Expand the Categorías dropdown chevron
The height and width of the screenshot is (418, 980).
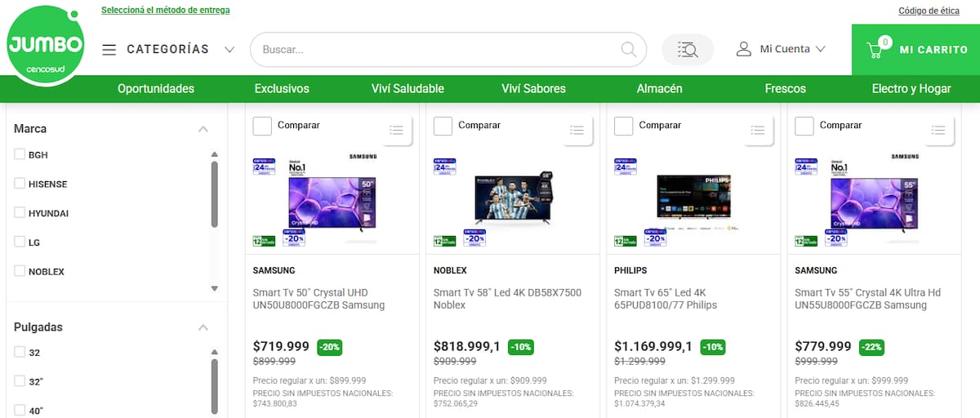(x=229, y=50)
